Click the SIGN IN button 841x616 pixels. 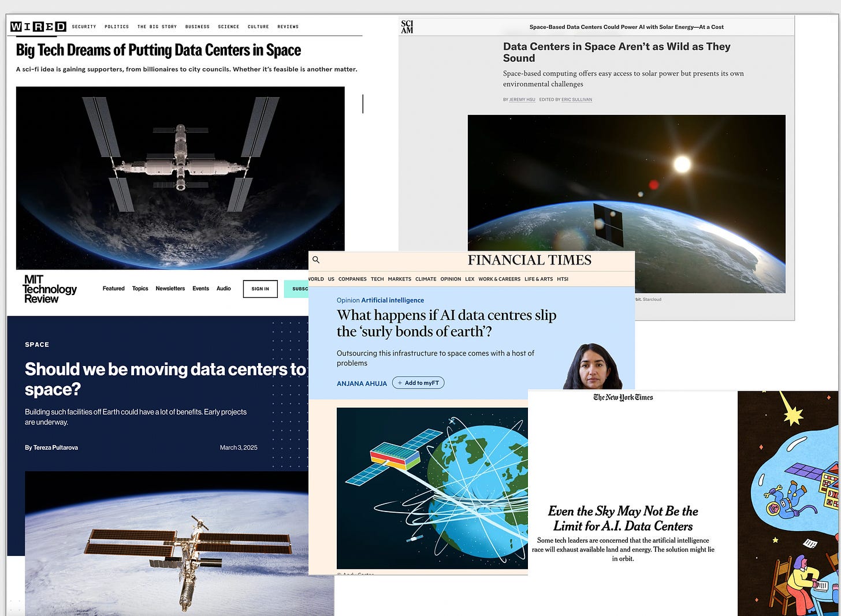coord(261,289)
